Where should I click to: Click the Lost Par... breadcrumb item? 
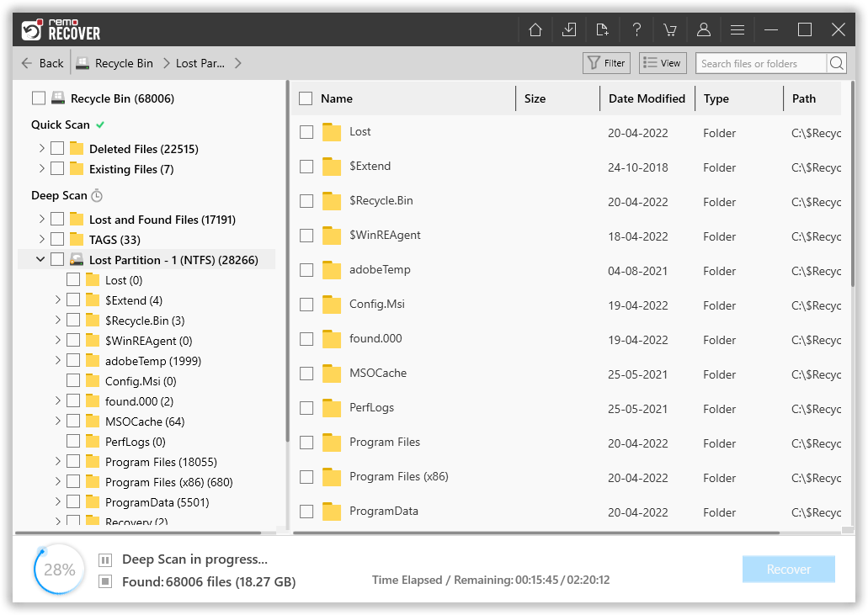click(200, 63)
